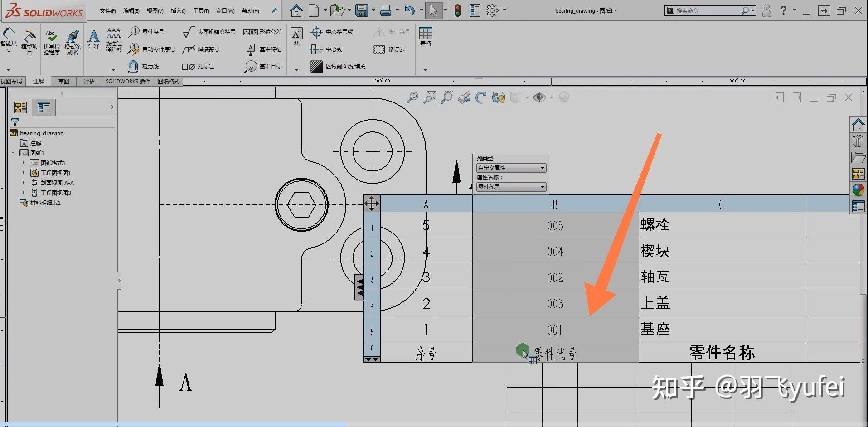
Task: Expand the 剖面视图 A-A tree node
Action: pos(24,183)
